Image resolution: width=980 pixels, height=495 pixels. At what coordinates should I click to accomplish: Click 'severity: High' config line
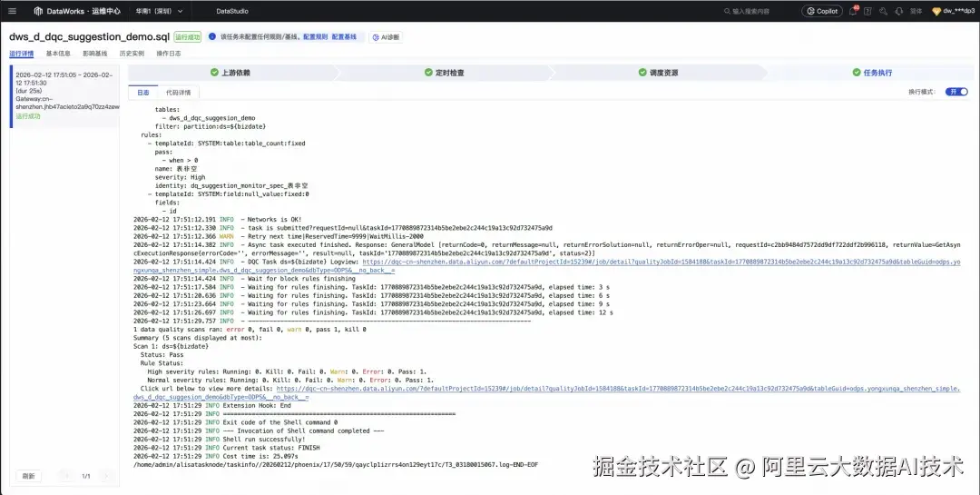click(180, 177)
